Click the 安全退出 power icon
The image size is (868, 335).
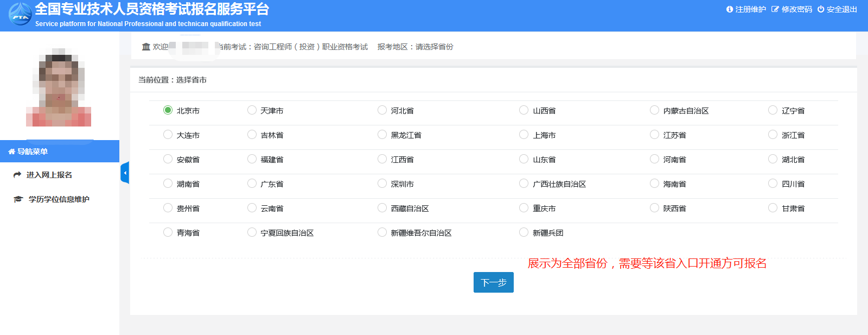[821, 9]
